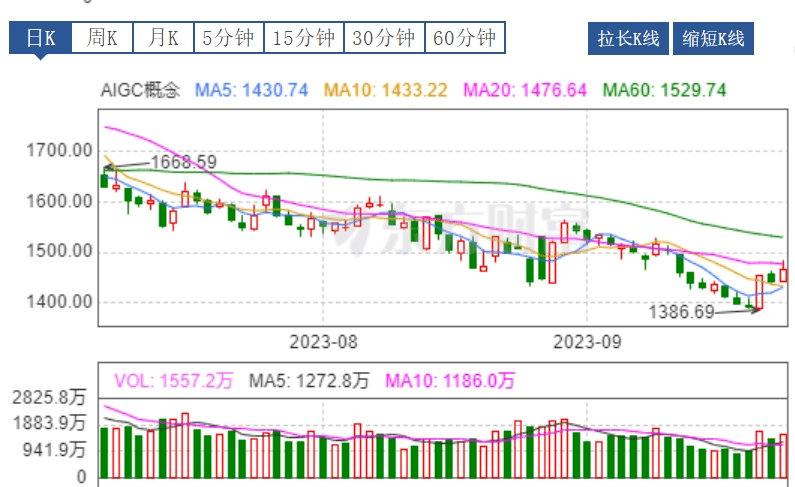Click the AIGC概念 chart title
The width and height of the screenshot is (795, 487).
pyautogui.click(x=140, y=90)
